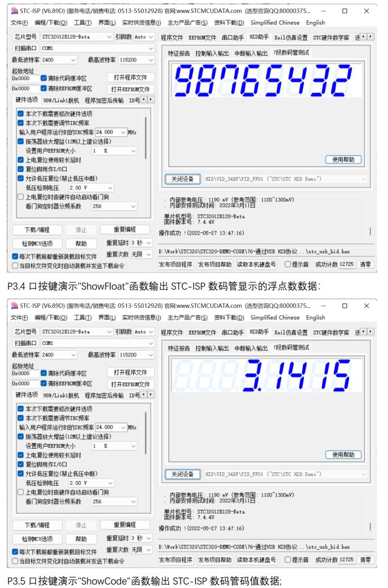
Task: Click 打开程序文件 button in upper window
Action: (x=130, y=78)
